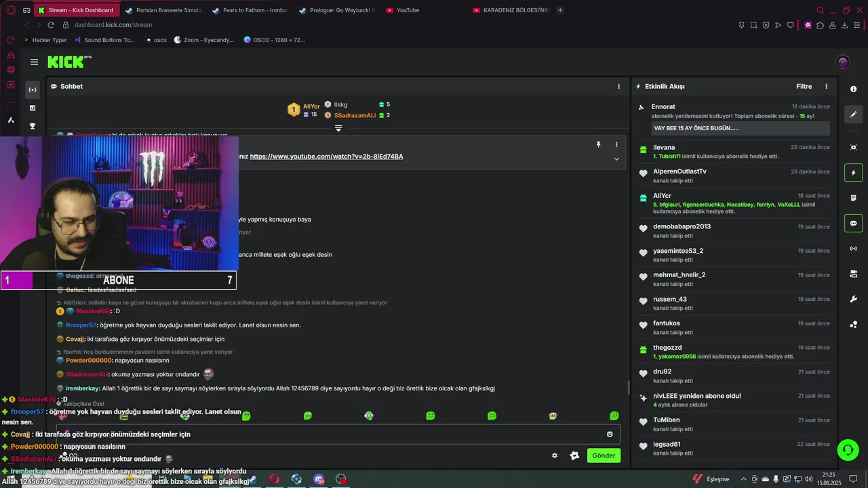Click the pencil edit icon in right sidebar

pyautogui.click(x=853, y=115)
